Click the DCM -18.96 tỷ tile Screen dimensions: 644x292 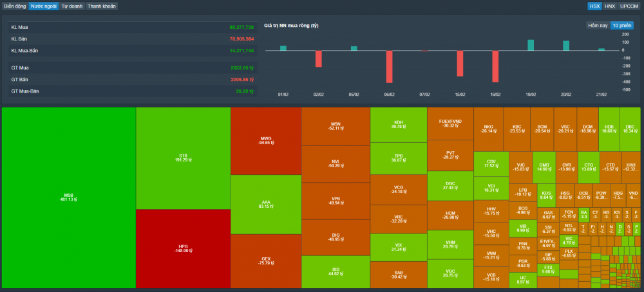pyautogui.click(x=588, y=129)
